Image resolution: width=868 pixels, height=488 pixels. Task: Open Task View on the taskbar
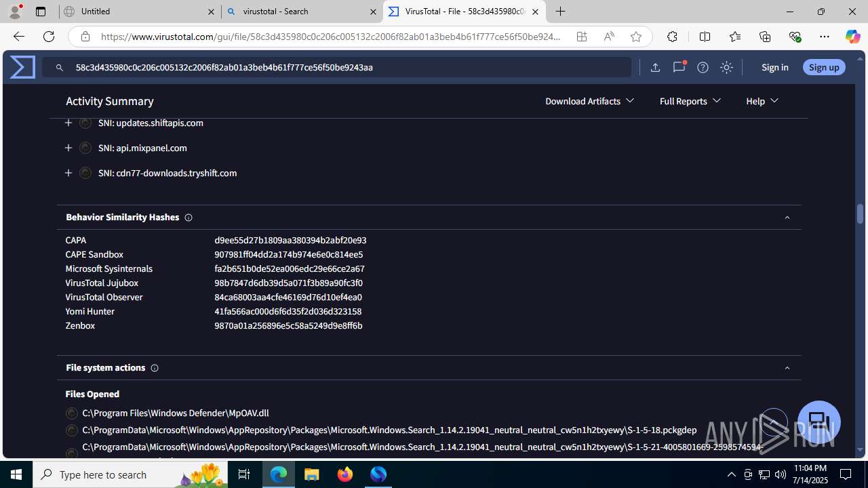pyautogui.click(x=244, y=474)
